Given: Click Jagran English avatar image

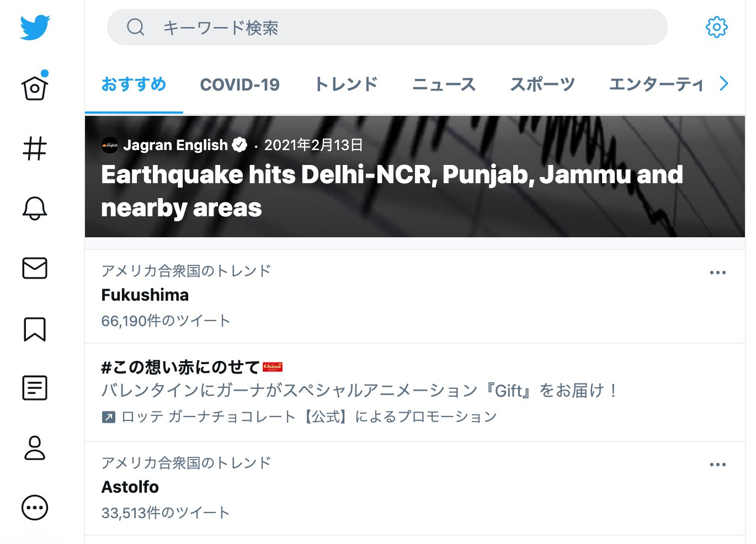Looking at the screenshot, I should click(x=110, y=145).
